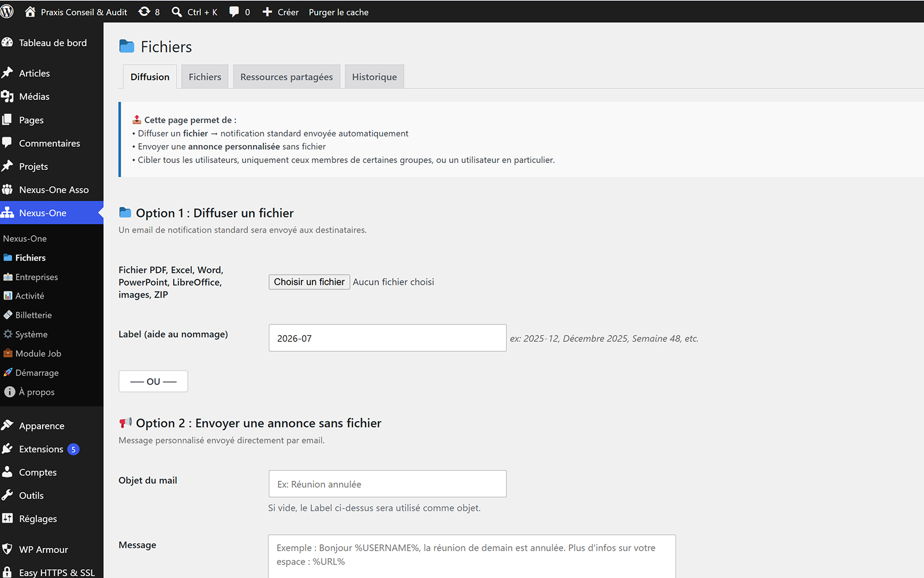Click the Module Job briefcase icon

pyautogui.click(x=8, y=353)
